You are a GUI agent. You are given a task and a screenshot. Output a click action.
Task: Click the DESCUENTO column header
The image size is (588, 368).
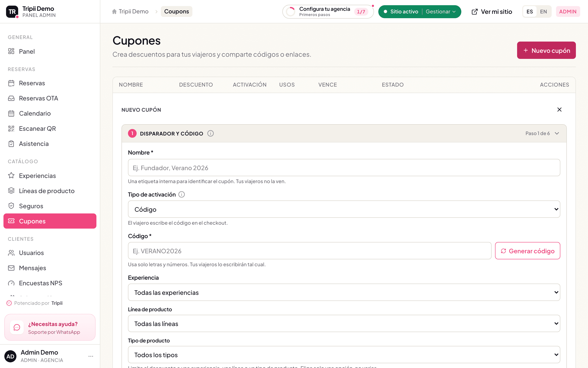[196, 85]
